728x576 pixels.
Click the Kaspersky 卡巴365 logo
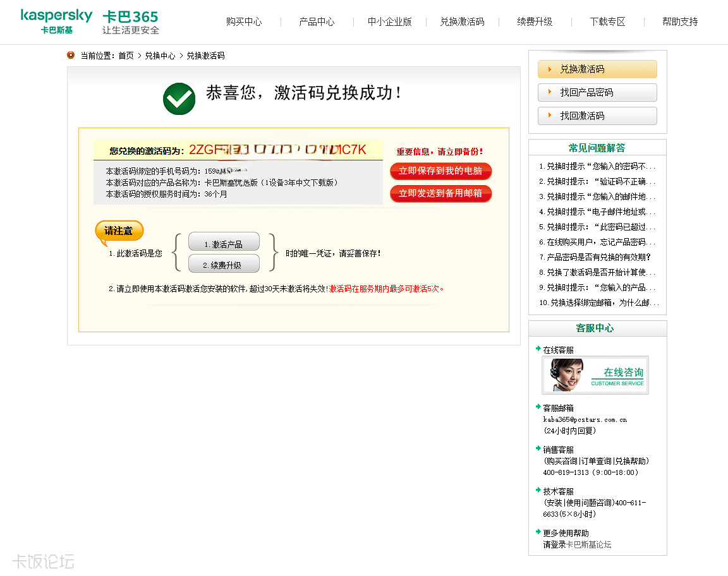[89, 21]
